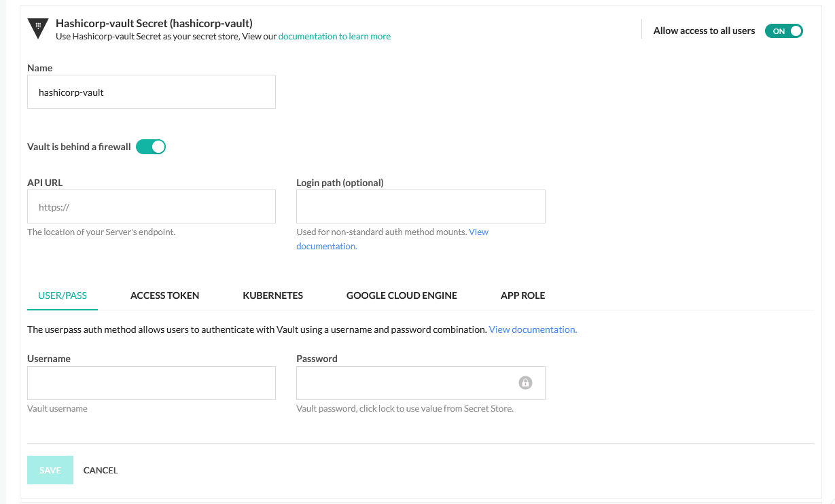Focus the Name input field
Viewport: 835px width, 504px height.
point(152,92)
